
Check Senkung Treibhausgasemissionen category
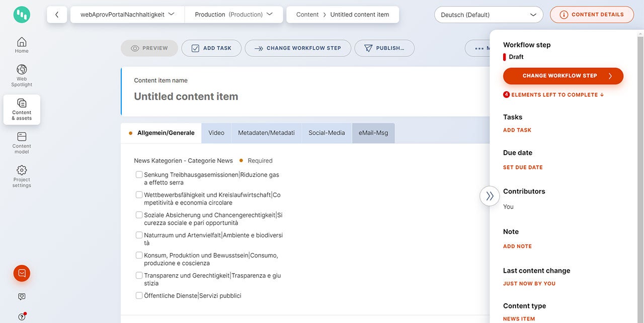pos(139,175)
